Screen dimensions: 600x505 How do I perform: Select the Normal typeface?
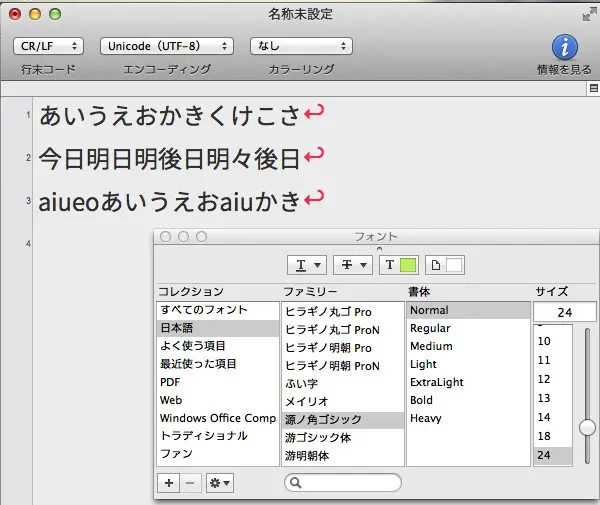[468, 310]
